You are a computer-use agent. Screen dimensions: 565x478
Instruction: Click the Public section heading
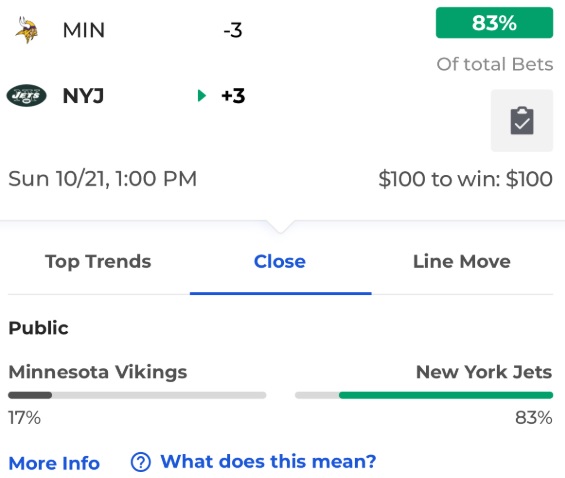39,328
